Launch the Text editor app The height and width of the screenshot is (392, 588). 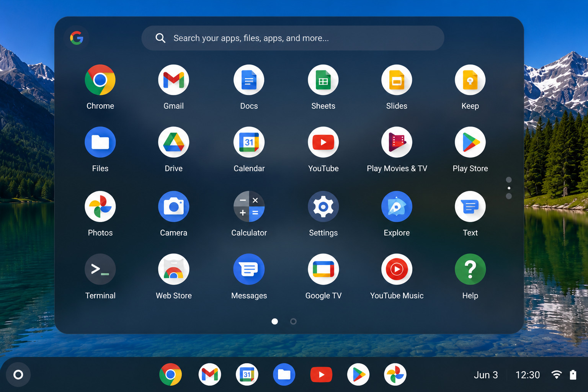tap(470, 206)
